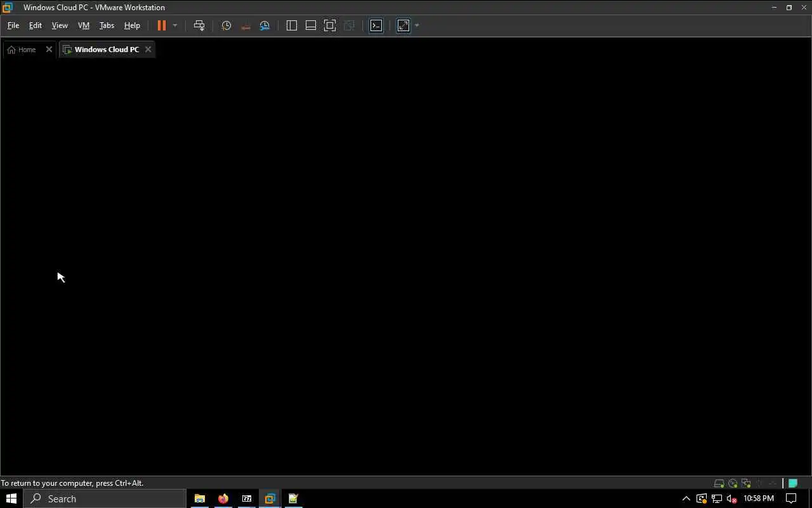Open the File menu
Screen dimensions: 812x508
point(13,25)
